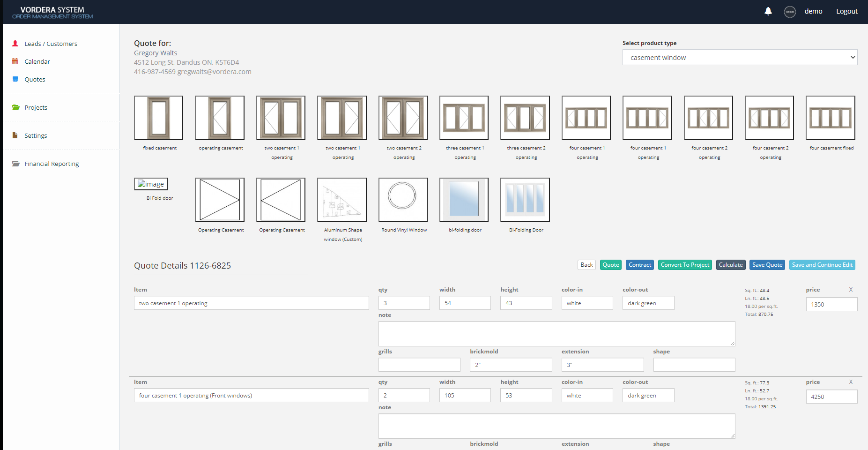Remove the two casement 1 operating item row

click(851, 290)
